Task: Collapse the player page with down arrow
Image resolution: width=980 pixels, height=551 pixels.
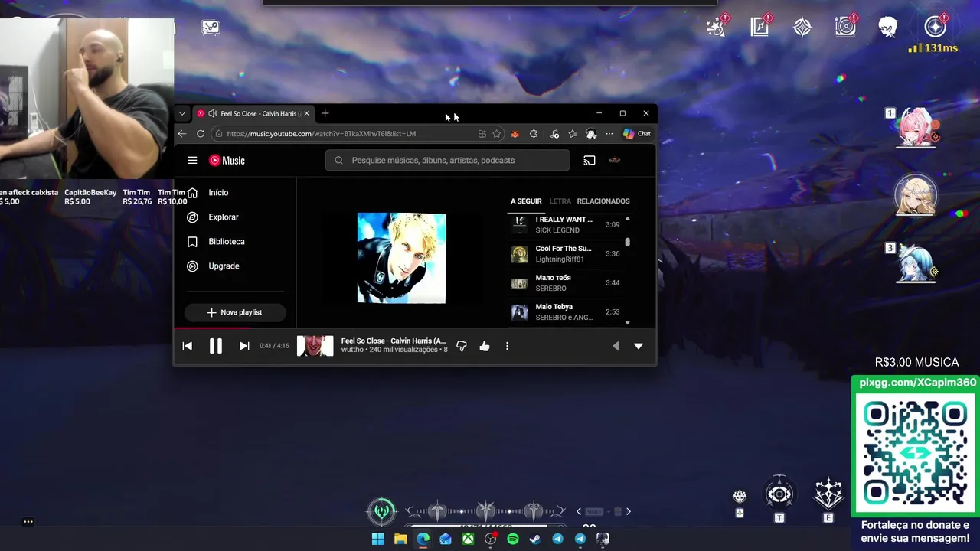Action: [x=639, y=346]
